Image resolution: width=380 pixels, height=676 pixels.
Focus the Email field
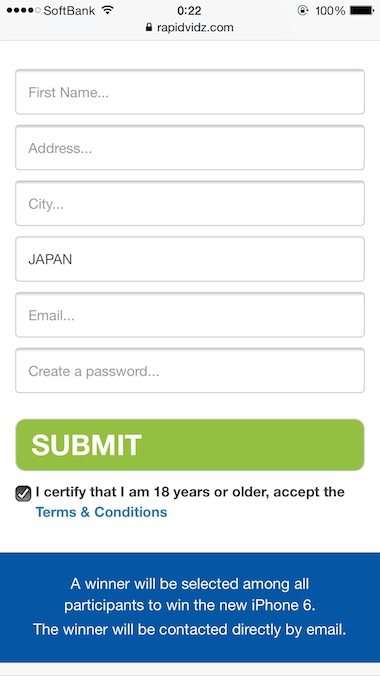pyautogui.click(x=190, y=315)
